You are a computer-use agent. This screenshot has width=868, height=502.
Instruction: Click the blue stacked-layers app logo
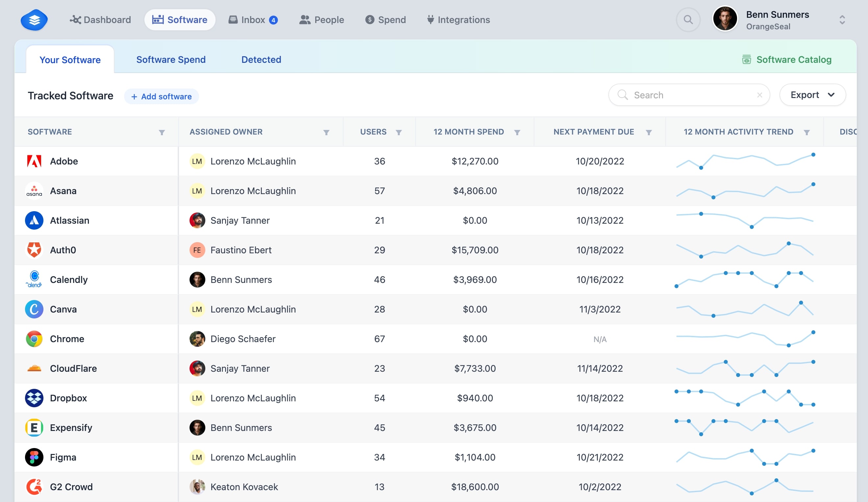pos(34,20)
